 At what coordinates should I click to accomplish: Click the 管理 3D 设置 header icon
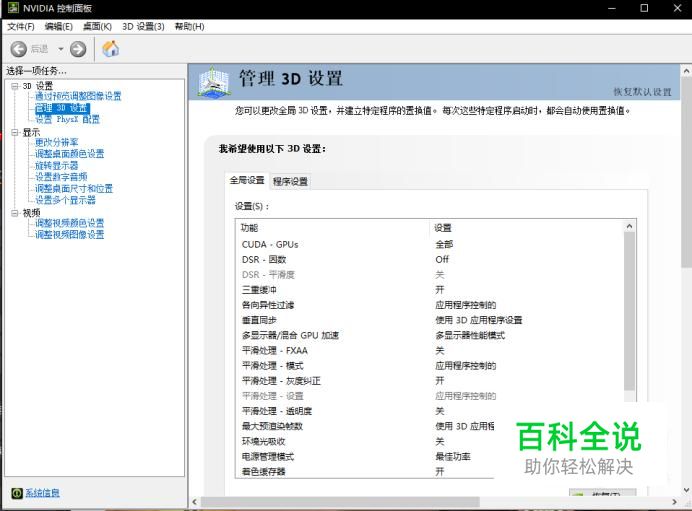point(214,82)
